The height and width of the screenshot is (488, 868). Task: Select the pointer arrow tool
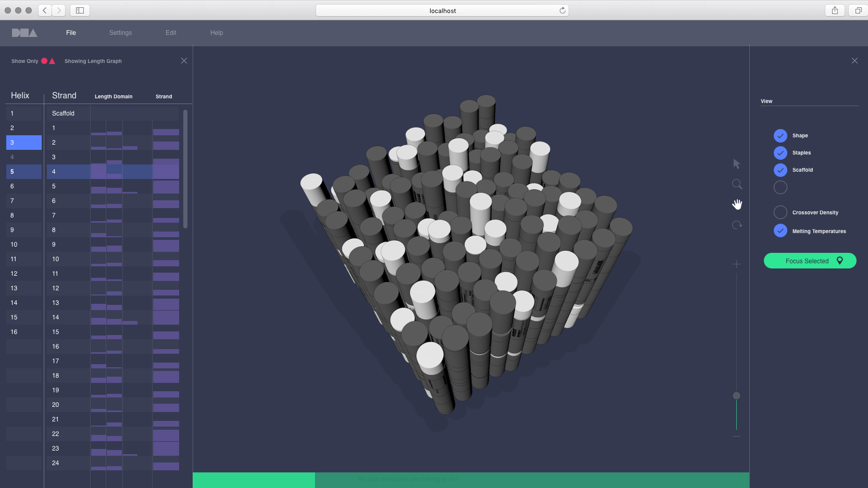coord(736,164)
